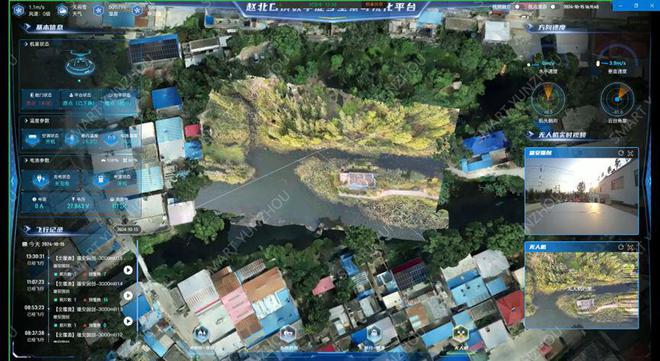This screenshot has width=660, height=361.
Task: Expand the 电池参数 section chevron
Action: click(x=27, y=160)
